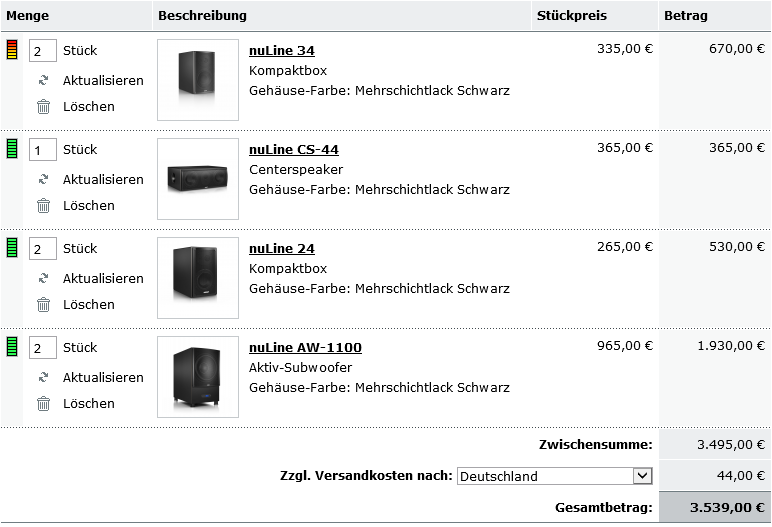Open the nuLine CS-44 product link
772x527 pixels.
click(294, 150)
